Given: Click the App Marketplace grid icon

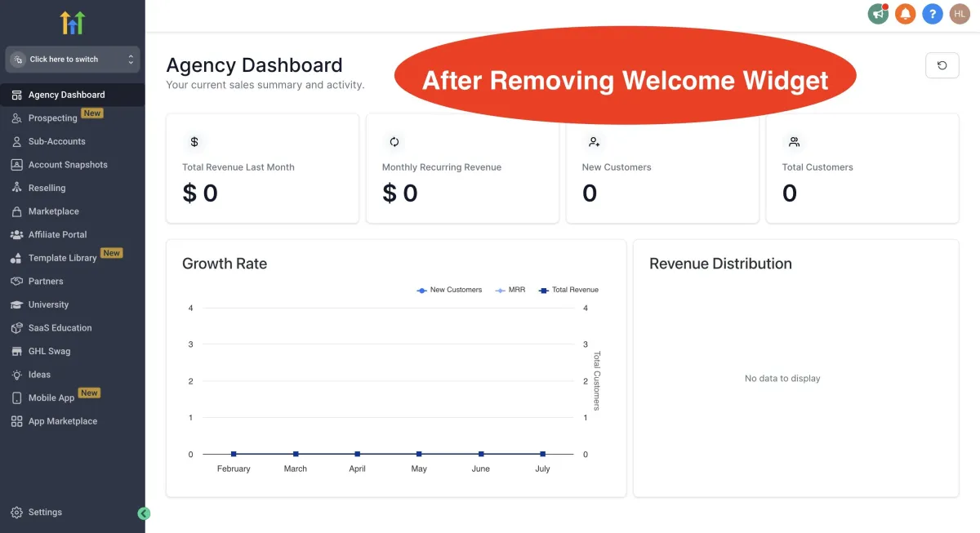Looking at the screenshot, I should tap(16, 421).
